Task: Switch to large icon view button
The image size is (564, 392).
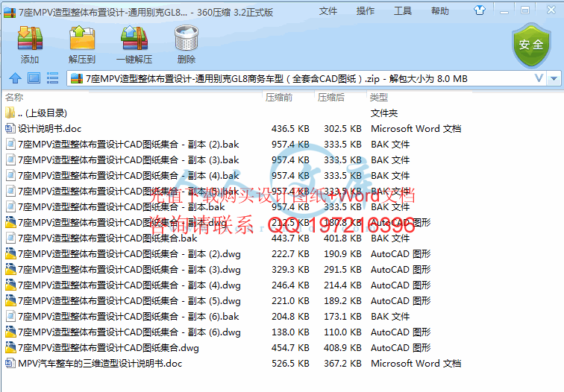Action: click(34, 78)
